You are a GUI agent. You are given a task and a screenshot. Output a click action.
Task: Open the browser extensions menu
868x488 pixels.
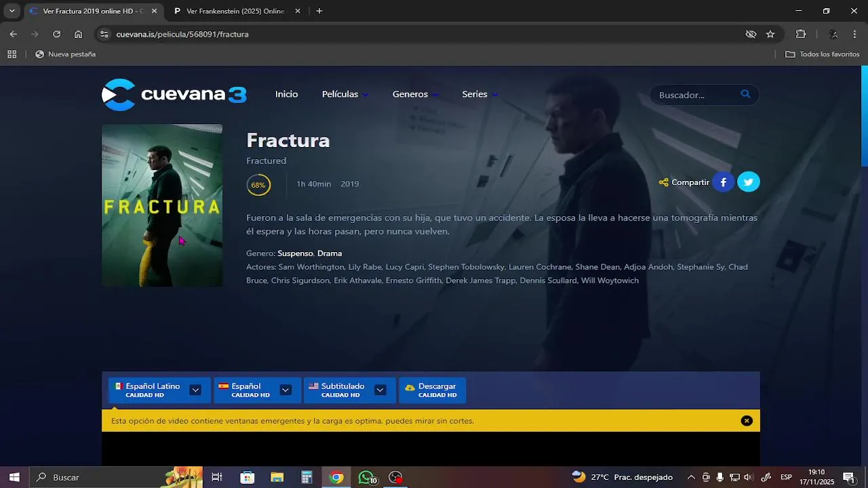pyautogui.click(x=801, y=34)
